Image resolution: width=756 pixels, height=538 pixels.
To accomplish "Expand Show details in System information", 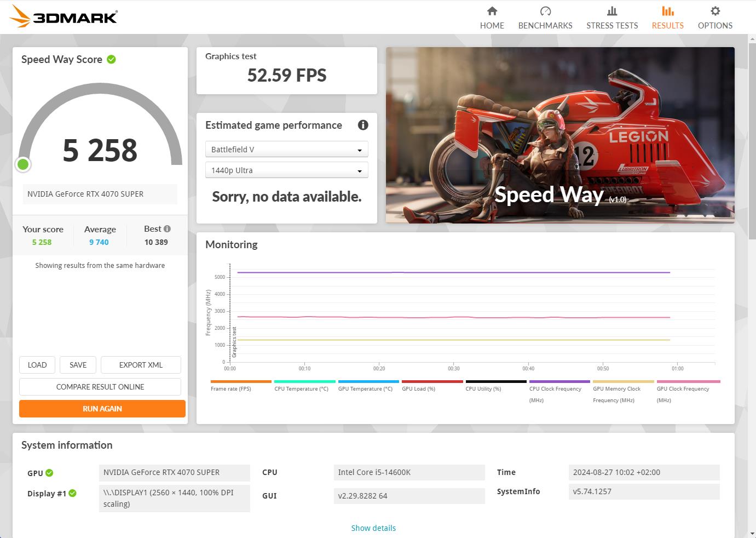I will pyautogui.click(x=373, y=528).
